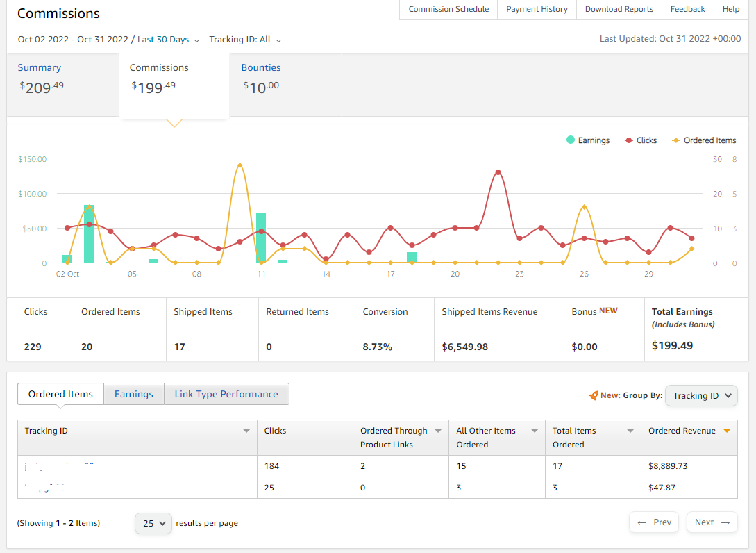Expand the Tracking ID: All filter
This screenshot has height=553, width=756.
[245, 40]
